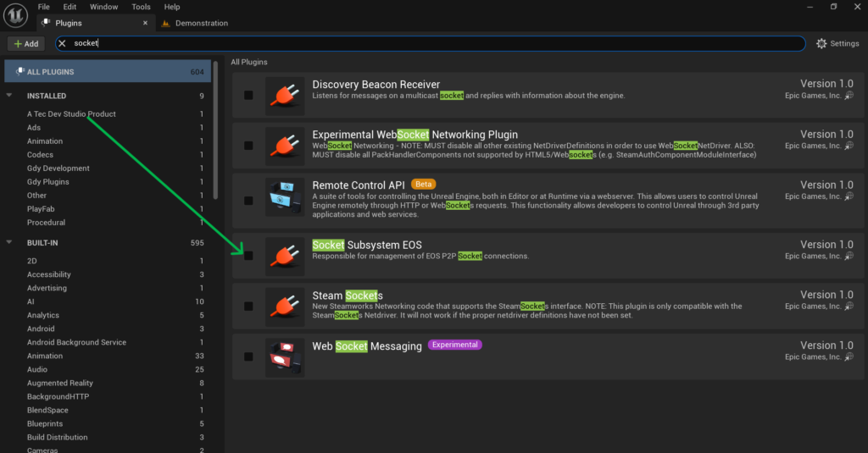
Task: Open Epic Games link icon for Socket Subsystem EOS
Action: tap(849, 256)
